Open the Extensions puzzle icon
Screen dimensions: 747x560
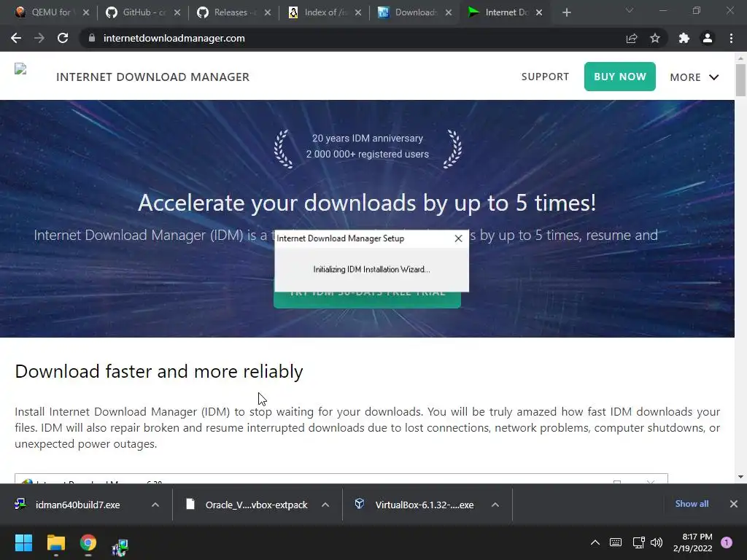tap(684, 38)
